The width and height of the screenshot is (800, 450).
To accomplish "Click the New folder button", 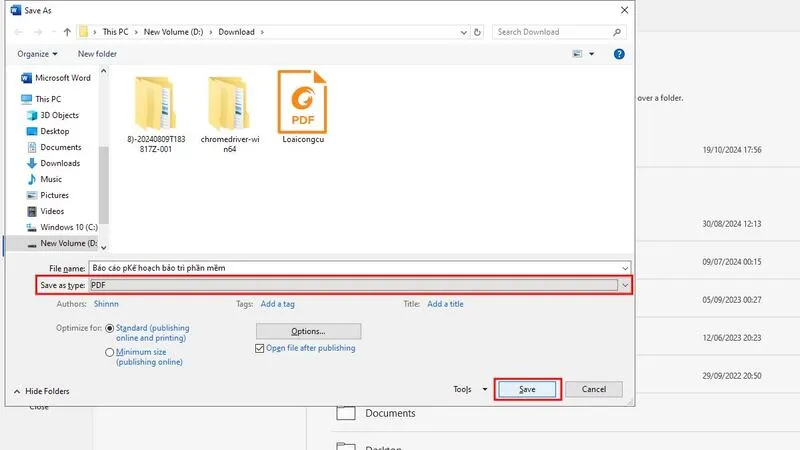I will [x=97, y=54].
